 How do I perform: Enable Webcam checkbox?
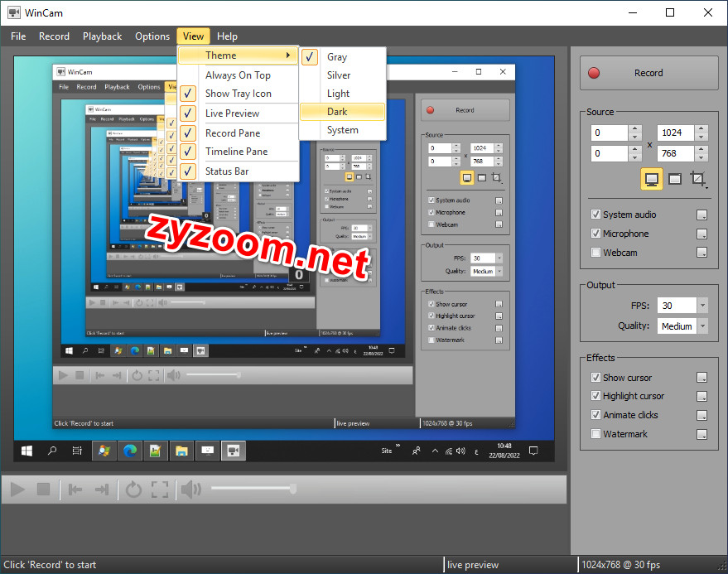click(595, 252)
